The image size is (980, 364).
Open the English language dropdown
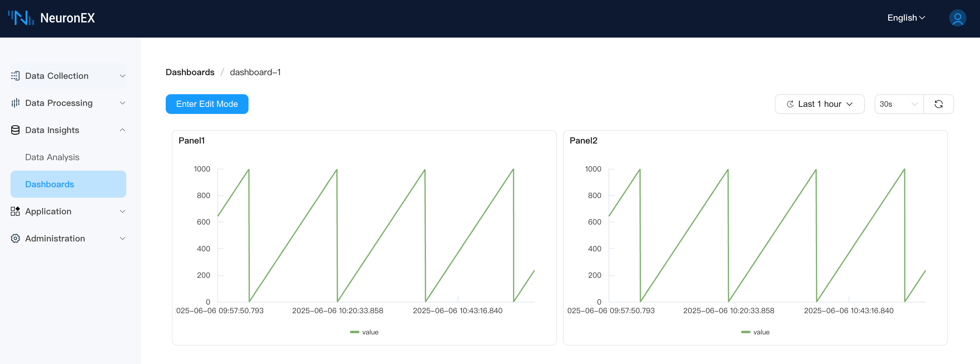tap(906, 18)
